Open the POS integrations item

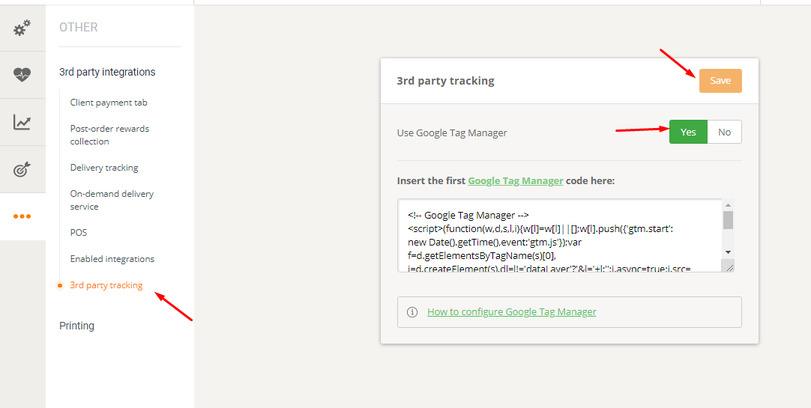[79, 233]
